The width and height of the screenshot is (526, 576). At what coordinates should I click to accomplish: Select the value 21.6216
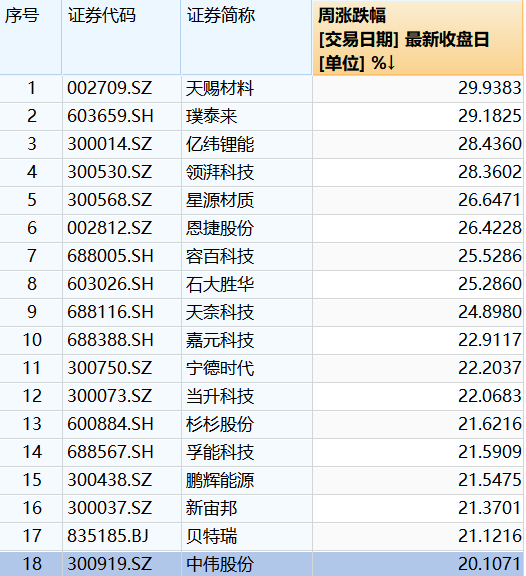coord(490,424)
